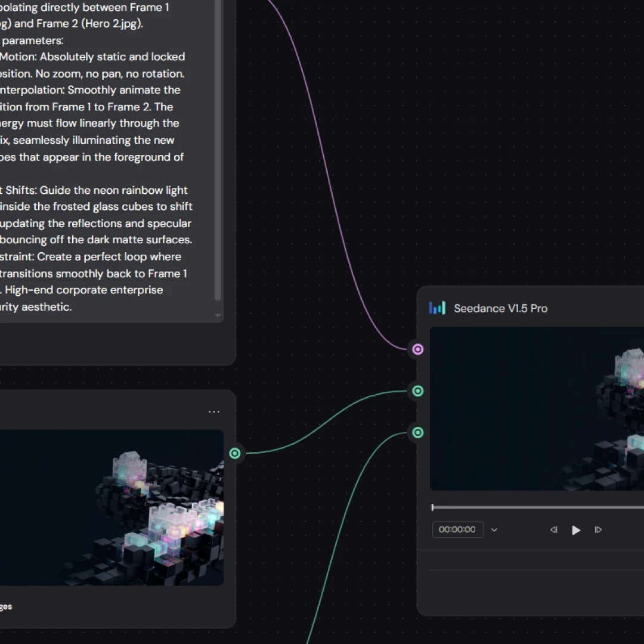Click prompt text 'straint: Create a perfect loop where'
The width and height of the screenshot is (644, 644).
coord(91,256)
